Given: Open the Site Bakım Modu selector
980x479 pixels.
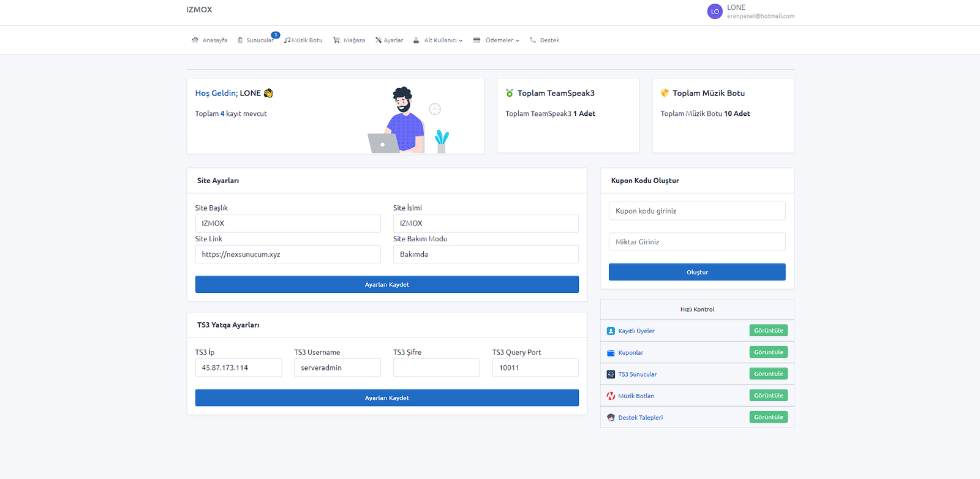Looking at the screenshot, I should pos(485,254).
